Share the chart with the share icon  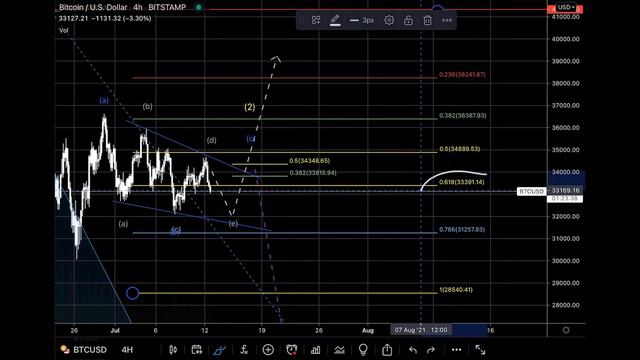(387, 350)
